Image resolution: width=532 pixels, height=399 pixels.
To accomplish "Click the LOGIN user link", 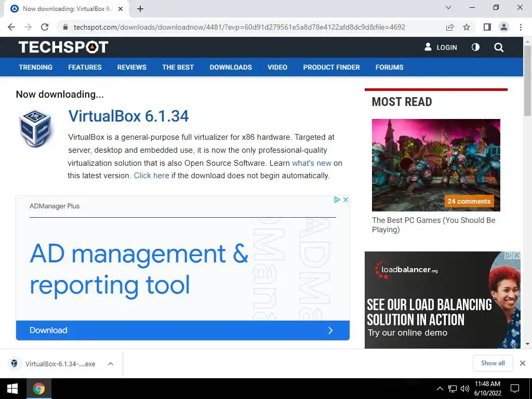I will (441, 47).
